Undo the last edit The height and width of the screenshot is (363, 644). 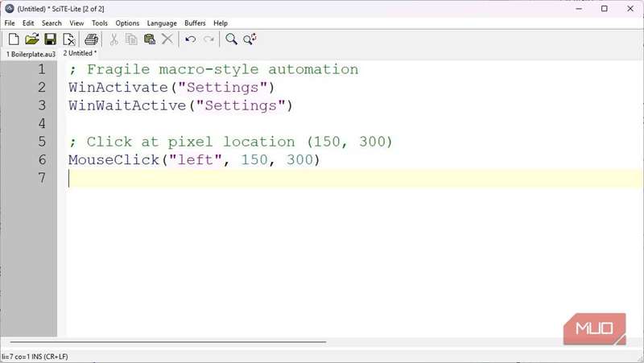coord(191,39)
